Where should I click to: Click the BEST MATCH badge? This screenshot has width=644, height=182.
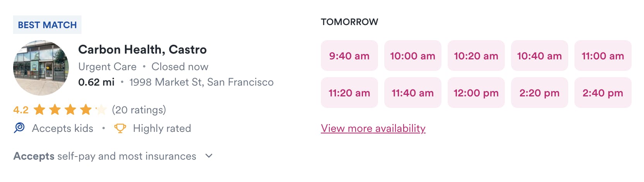[x=47, y=25]
